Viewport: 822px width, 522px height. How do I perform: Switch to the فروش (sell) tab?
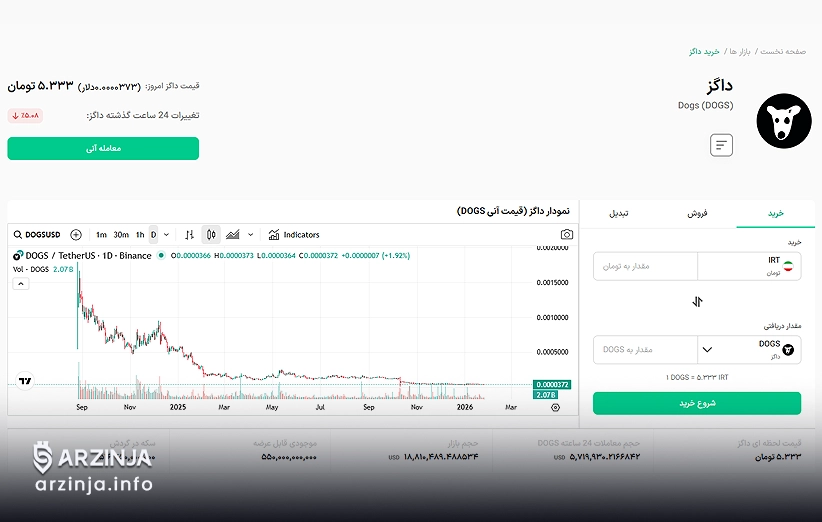click(697, 214)
